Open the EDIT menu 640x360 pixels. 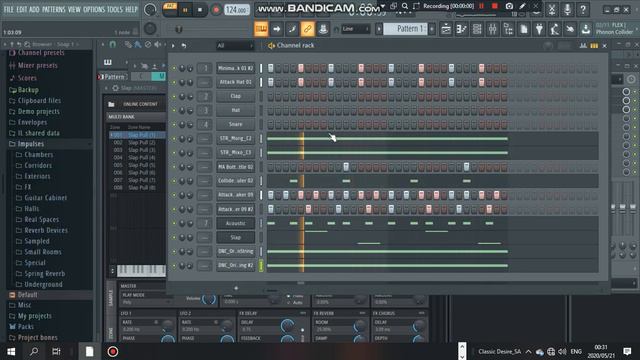[x=22, y=9]
